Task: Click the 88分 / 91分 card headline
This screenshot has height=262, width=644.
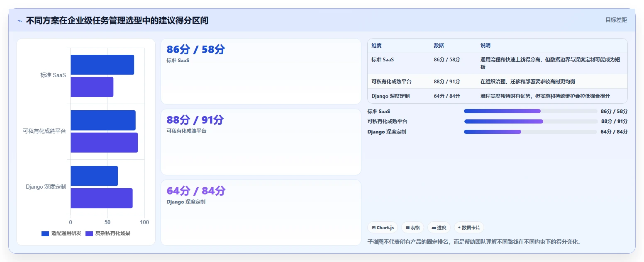Action: tap(195, 120)
